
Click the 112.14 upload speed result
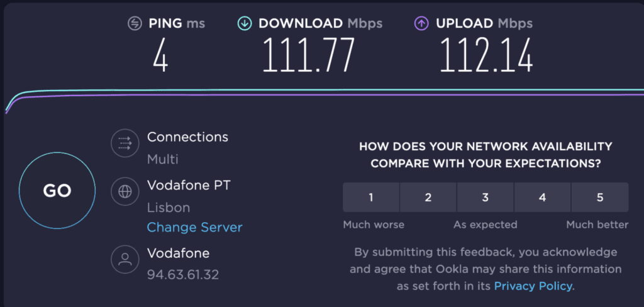pos(486,54)
